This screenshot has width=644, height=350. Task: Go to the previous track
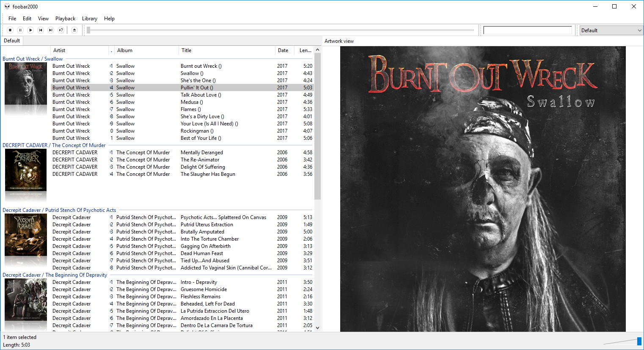click(41, 30)
